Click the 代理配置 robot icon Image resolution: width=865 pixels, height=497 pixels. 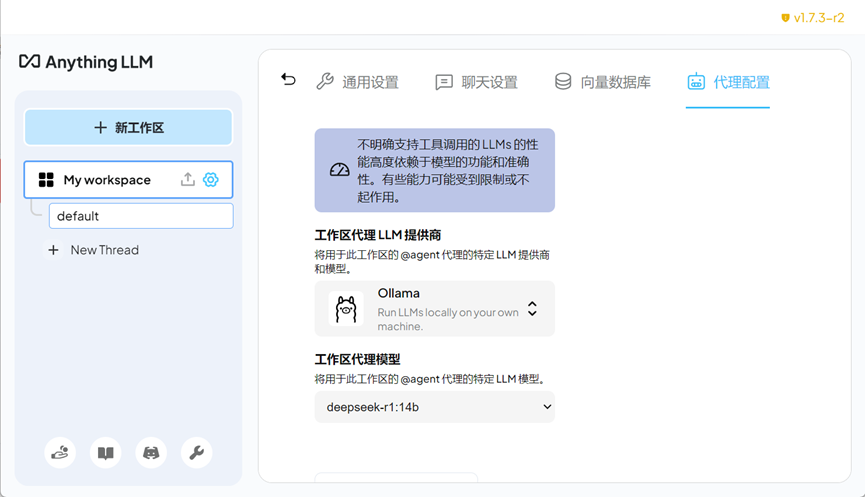696,82
